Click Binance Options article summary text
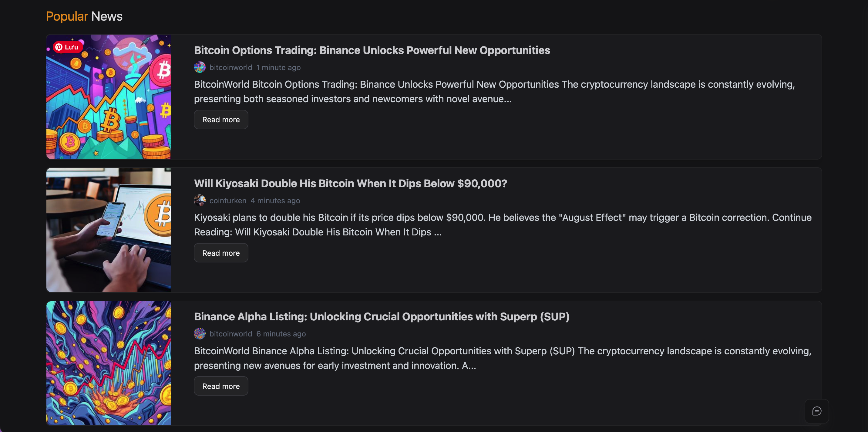 [x=494, y=91]
